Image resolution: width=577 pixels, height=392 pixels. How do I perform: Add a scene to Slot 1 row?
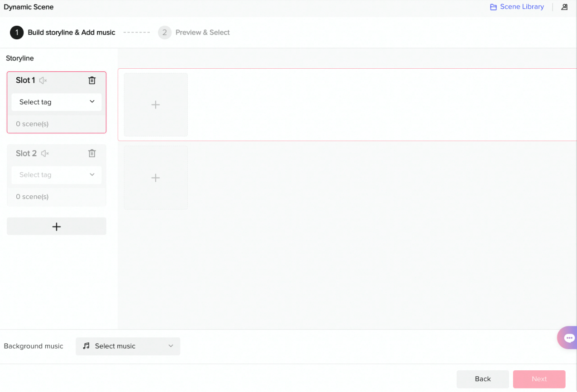click(x=156, y=105)
